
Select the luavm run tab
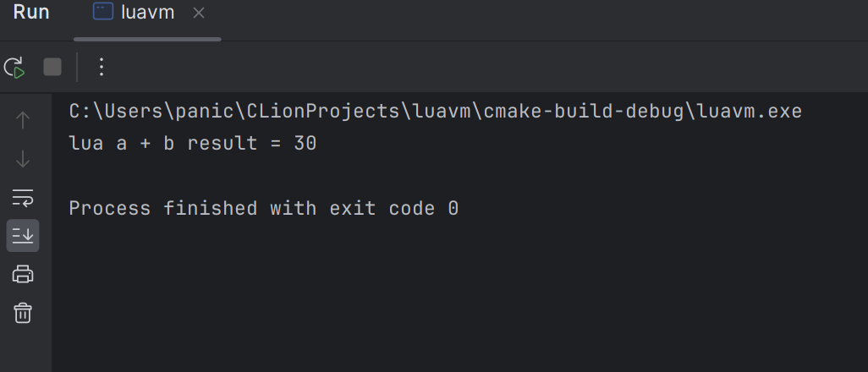(147, 12)
